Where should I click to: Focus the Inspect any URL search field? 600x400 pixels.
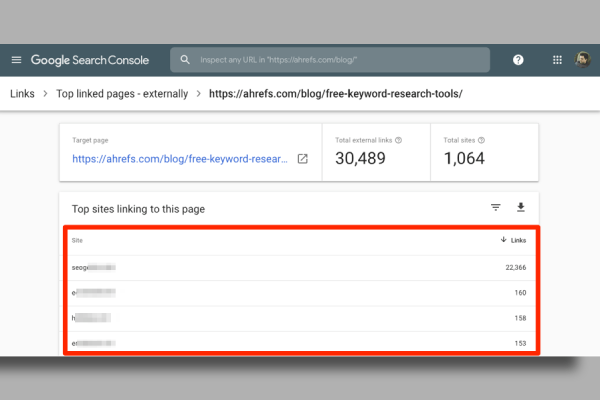click(x=330, y=60)
